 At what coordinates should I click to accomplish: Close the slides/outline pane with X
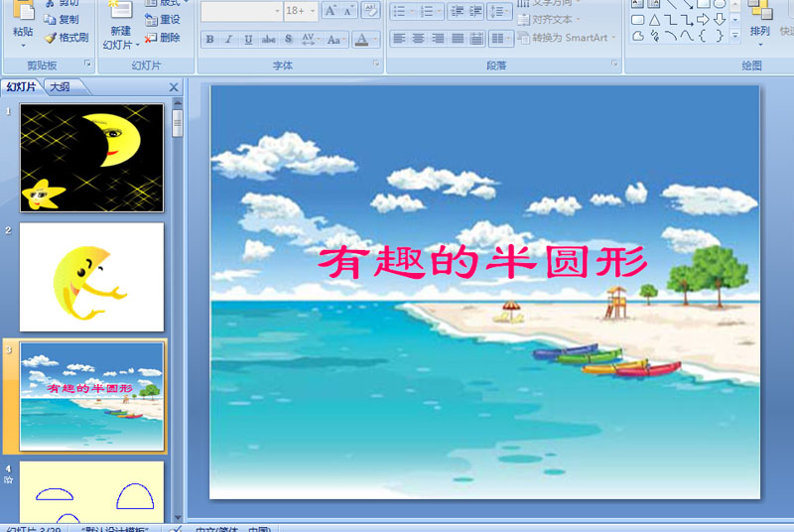click(174, 87)
